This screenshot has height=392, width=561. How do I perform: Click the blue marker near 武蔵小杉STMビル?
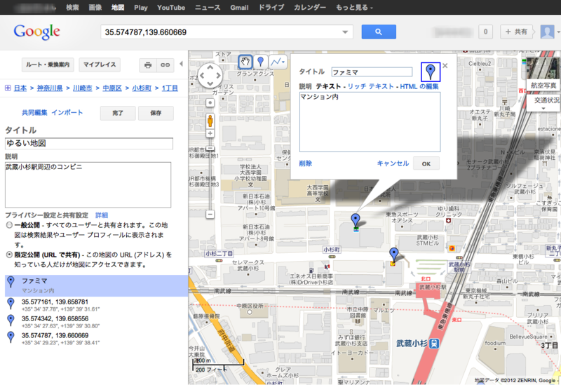click(394, 254)
